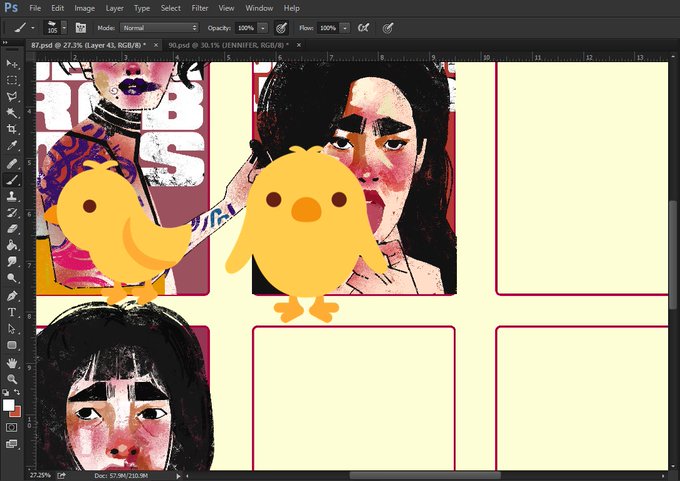The height and width of the screenshot is (481, 680).
Task: Click the Doc size readout in status bar
Action: (121, 476)
